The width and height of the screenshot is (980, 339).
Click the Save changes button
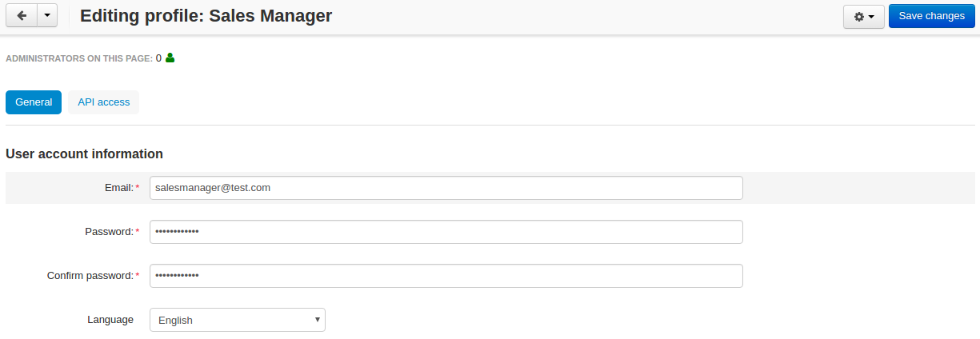[x=931, y=16]
